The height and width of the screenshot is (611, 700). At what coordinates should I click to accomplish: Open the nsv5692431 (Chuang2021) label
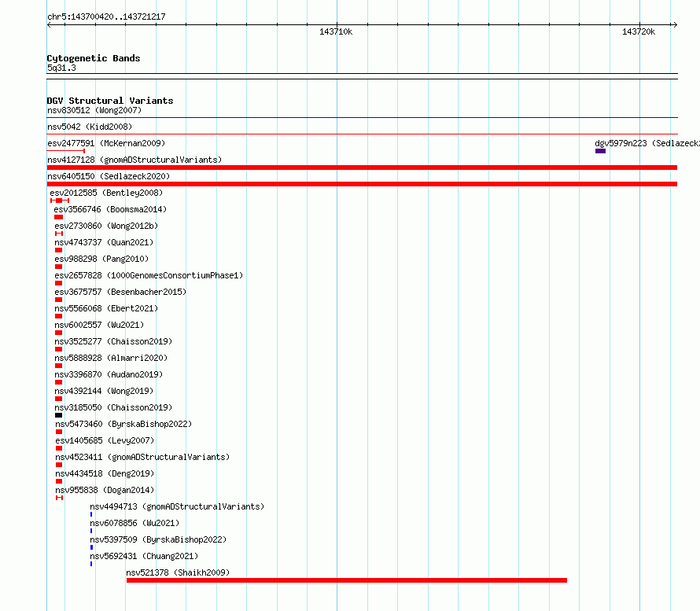[x=144, y=556]
